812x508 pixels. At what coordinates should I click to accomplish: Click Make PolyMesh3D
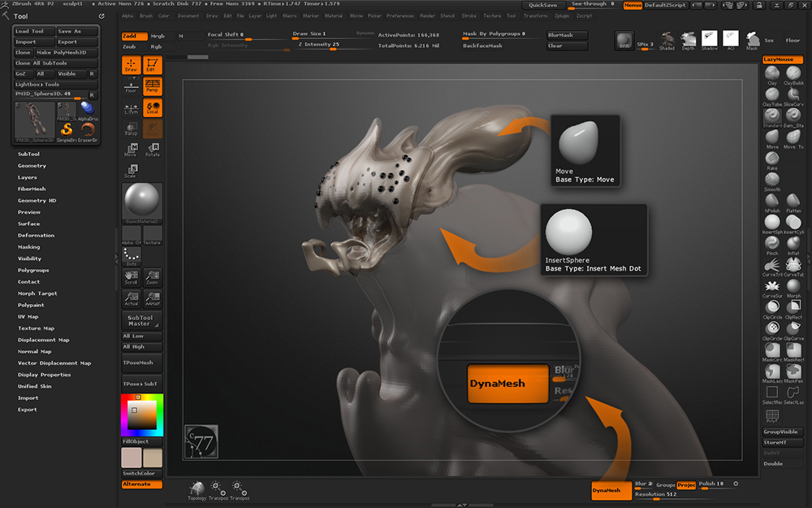click(x=67, y=52)
